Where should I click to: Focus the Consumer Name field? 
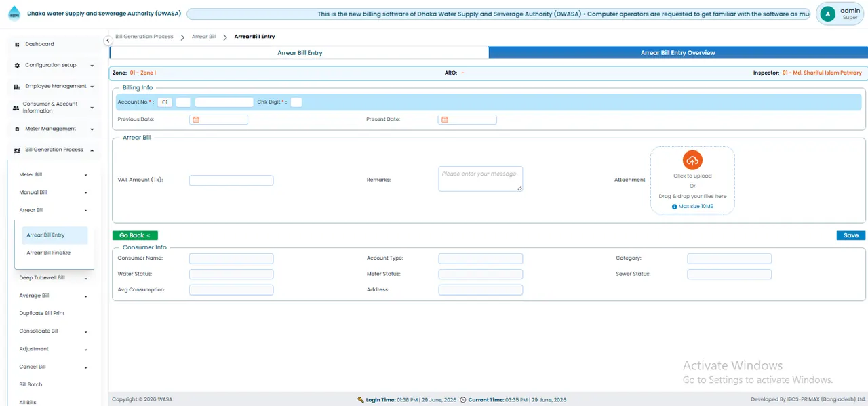pyautogui.click(x=231, y=258)
